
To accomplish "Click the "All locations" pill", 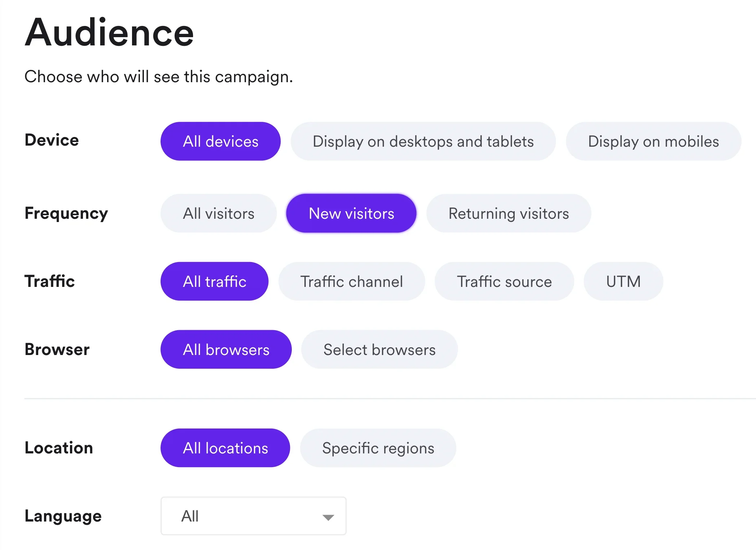I will point(225,448).
